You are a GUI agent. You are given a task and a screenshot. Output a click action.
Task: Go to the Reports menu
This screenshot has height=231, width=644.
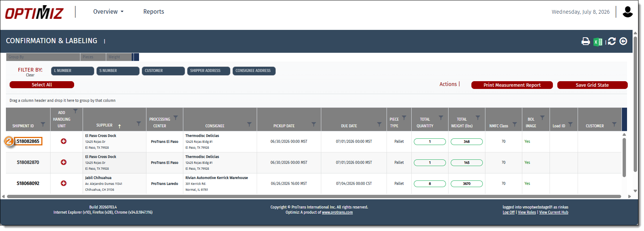154,12
